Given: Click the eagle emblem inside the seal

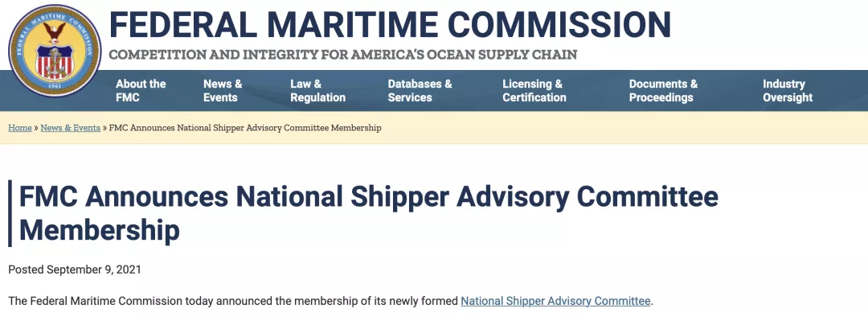Looking at the screenshot, I should pyautogui.click(x=55, y=33).
